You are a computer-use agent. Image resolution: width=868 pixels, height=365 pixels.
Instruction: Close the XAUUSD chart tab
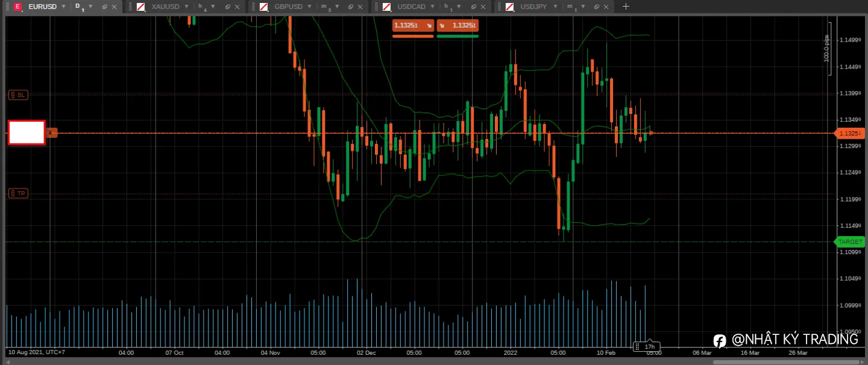237,7
